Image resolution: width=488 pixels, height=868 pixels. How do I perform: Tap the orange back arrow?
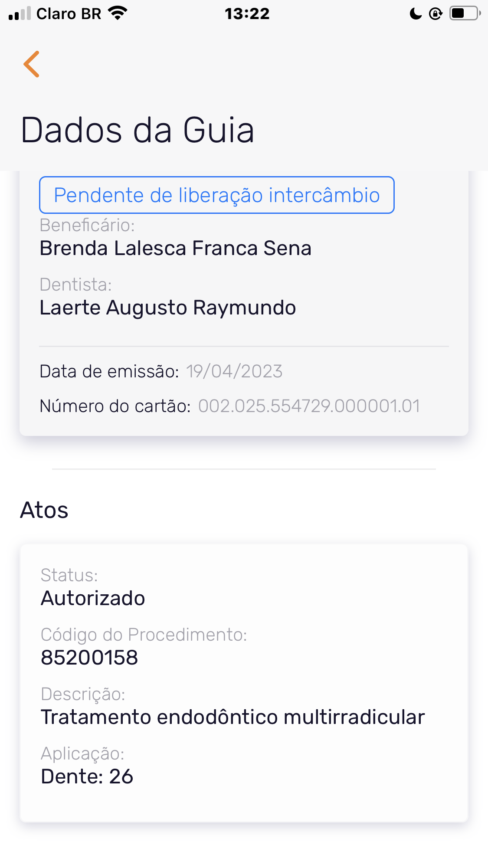click(x=32, y=64)
